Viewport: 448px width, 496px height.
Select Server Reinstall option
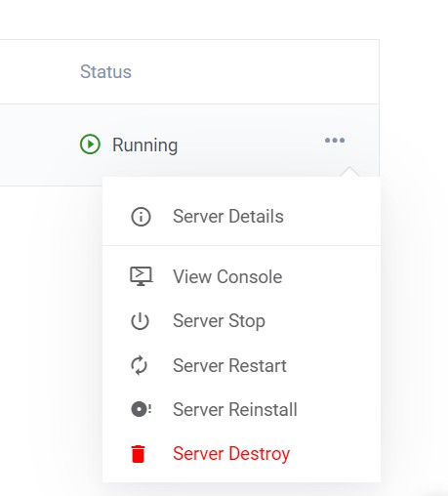click(x=241, y=409)
